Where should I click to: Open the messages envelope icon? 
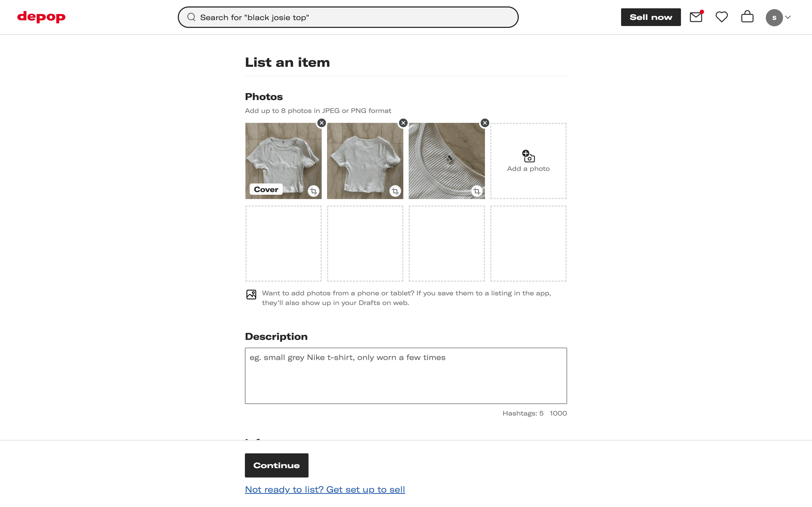pyautogui.click(x=695, y=17)
